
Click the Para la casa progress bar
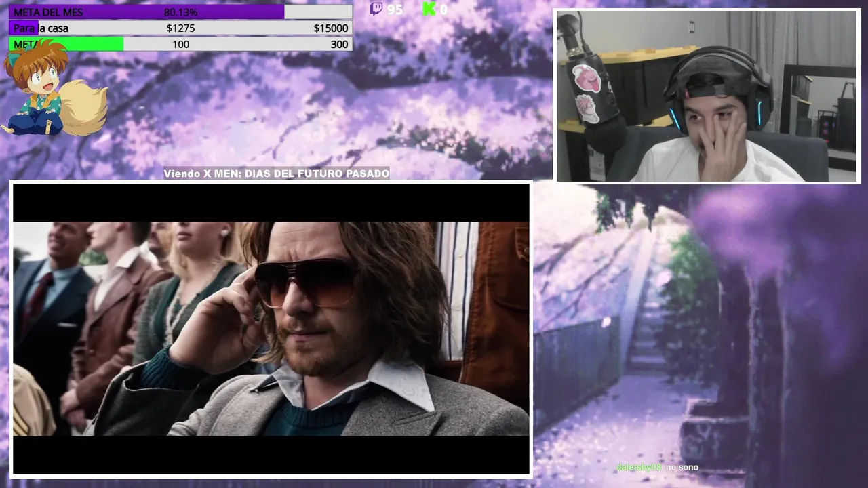(180, 28)
